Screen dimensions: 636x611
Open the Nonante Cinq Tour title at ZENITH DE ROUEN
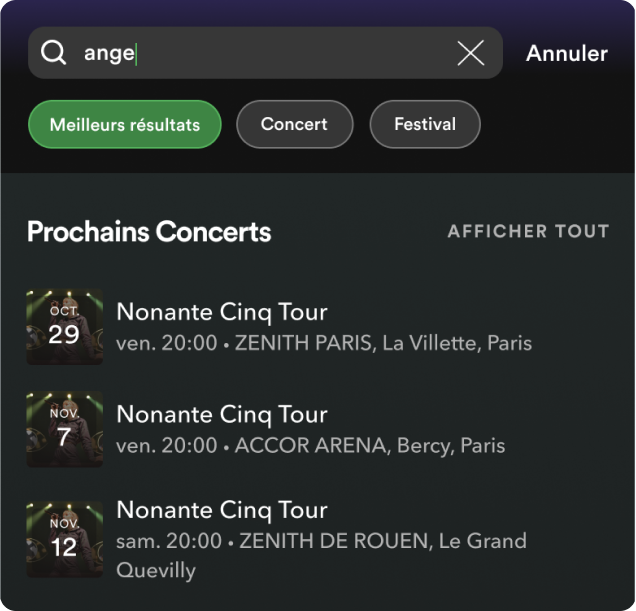tap(222, 509)
